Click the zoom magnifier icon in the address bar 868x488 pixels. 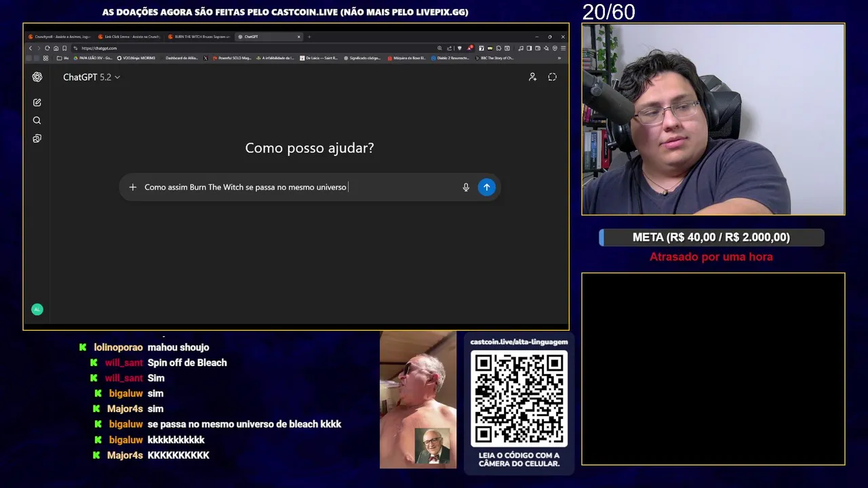pyautogui.click(x=439, y=48)
